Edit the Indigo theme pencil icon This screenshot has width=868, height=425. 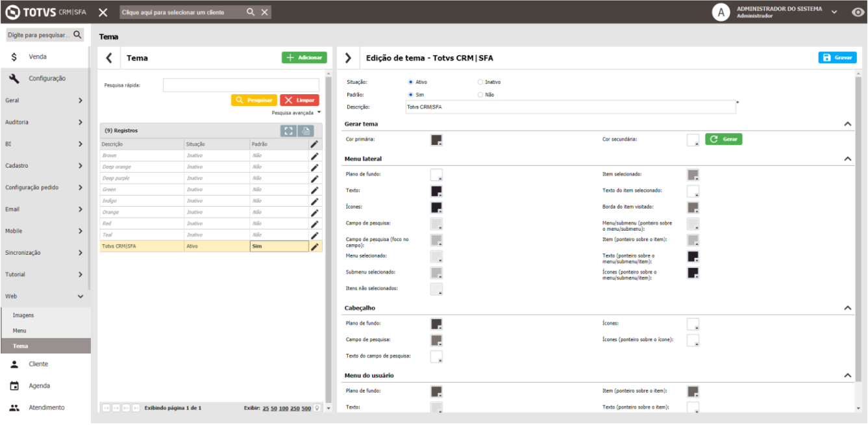tap(315, 201)
